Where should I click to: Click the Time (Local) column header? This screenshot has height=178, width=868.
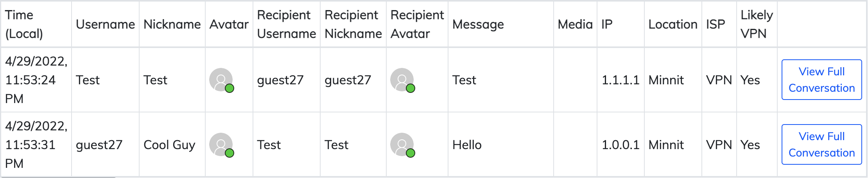click(24, 24)
